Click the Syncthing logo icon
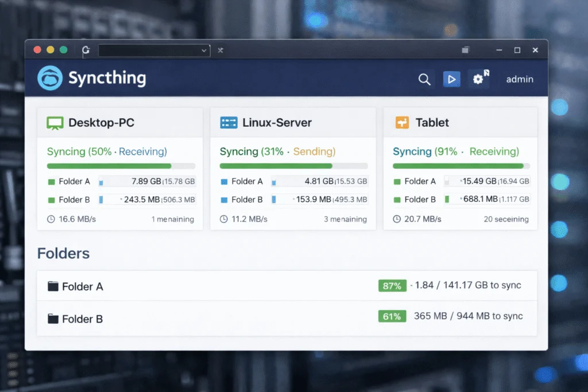The width and height of the screenshot is (588, 392). pyautogui.click(x=51, y=77)
